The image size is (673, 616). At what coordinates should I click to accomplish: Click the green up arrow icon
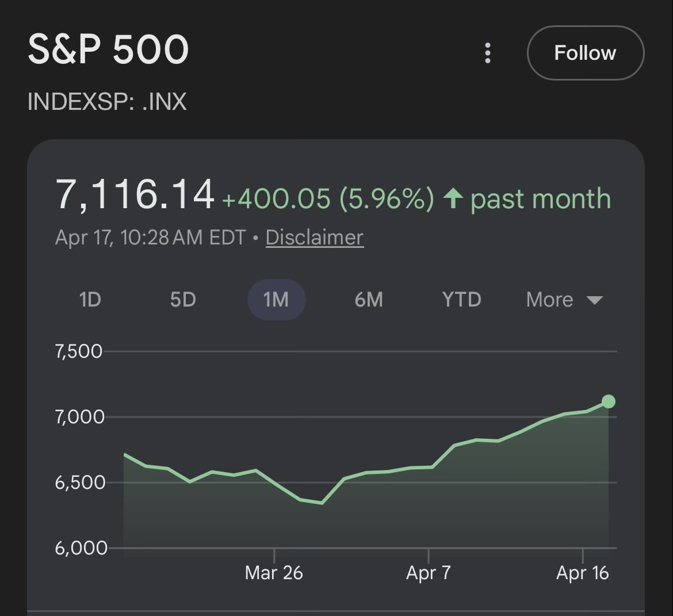[453, 199]
